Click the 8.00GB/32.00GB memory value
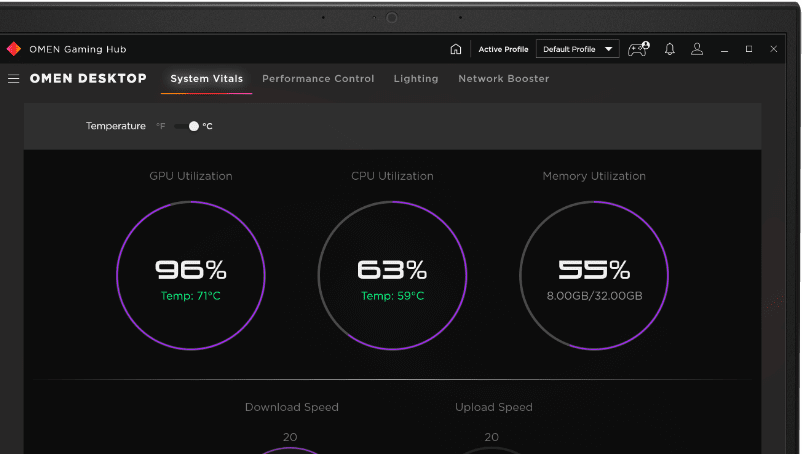Screen dimensions: 802x454 pos(594,296)
